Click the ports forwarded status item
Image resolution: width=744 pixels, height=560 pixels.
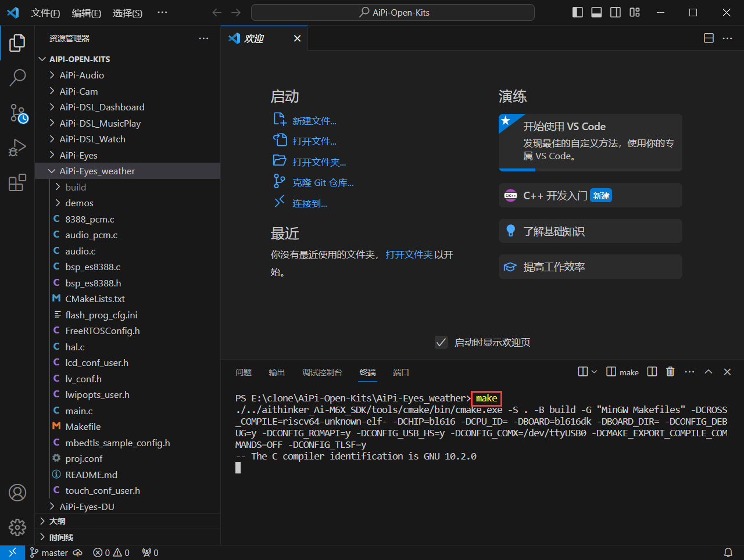[150, 552]
